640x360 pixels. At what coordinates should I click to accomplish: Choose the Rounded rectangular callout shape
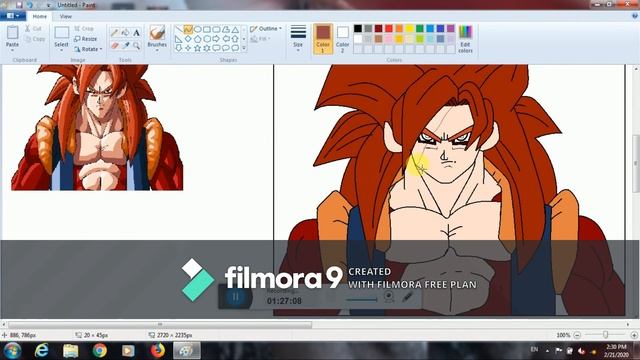point(216,48)
